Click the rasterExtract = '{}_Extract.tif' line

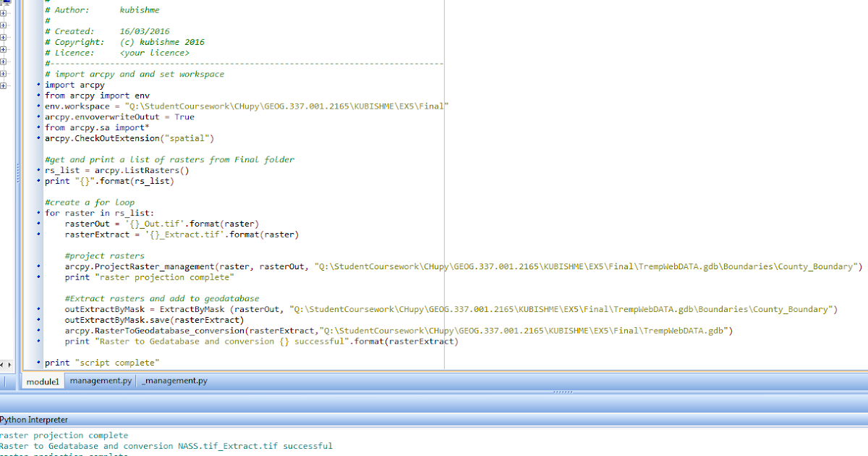click(182, 235)
